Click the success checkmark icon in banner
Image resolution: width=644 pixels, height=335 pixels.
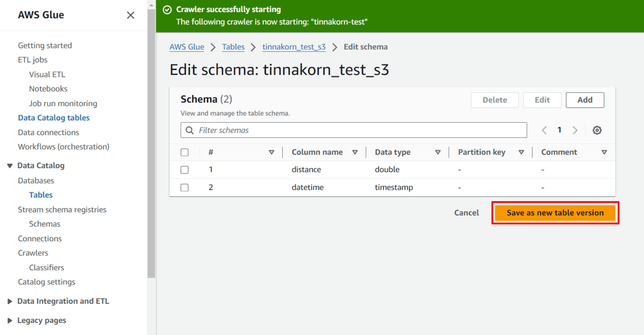pos(167,10)
